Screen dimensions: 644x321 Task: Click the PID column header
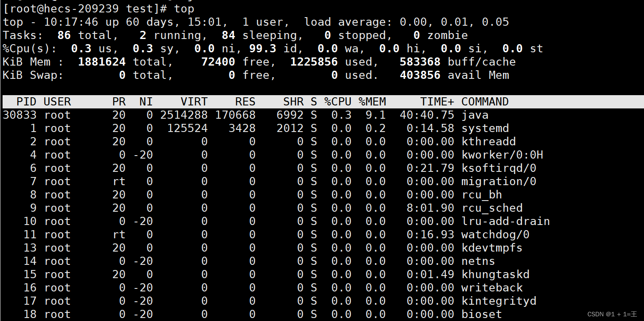[27, 102]
